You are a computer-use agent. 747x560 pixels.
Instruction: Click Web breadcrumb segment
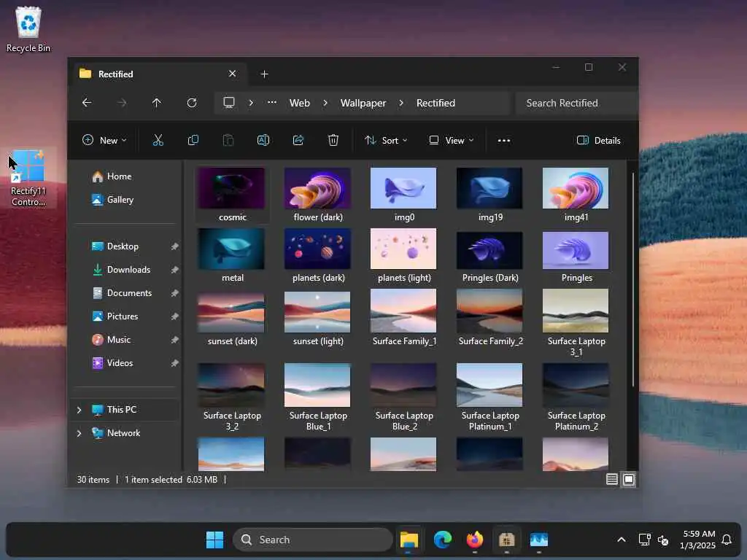300,103
